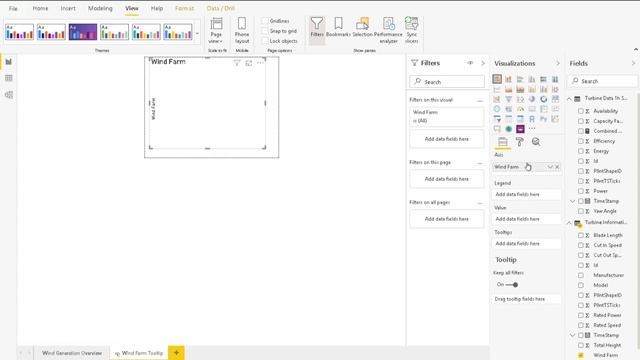
Task: Check the Blade Length field
Action: point(581,235)
